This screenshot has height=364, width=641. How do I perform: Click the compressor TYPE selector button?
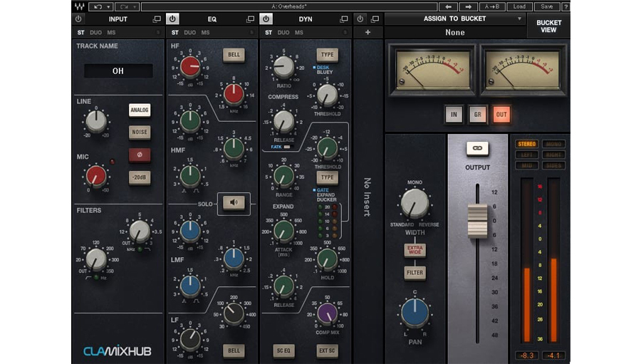click(x=327, y=54)
